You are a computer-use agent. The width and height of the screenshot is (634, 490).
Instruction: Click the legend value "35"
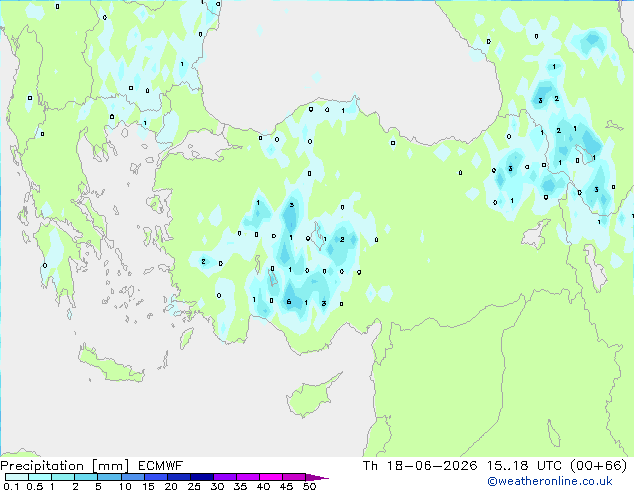pos(240,486)
